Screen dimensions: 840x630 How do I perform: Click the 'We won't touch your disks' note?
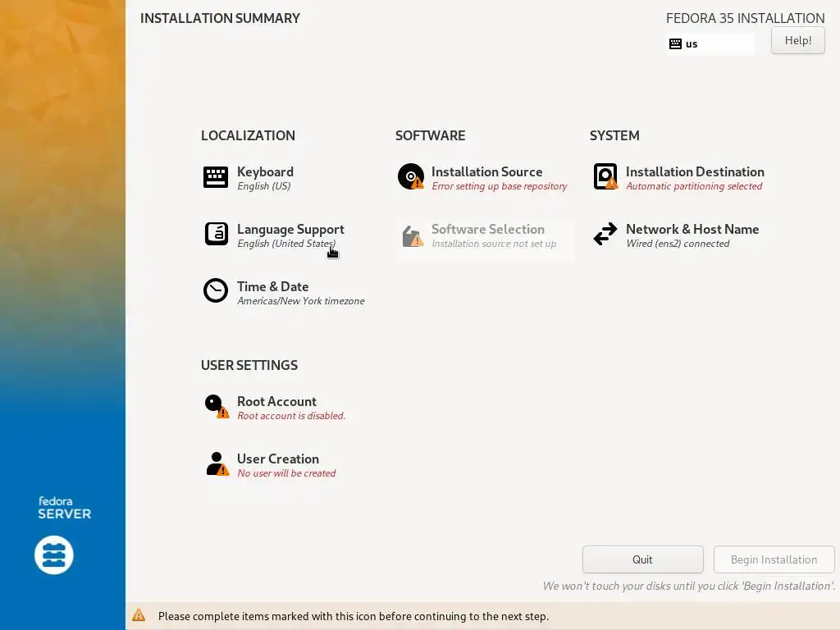tap(689, 586)
